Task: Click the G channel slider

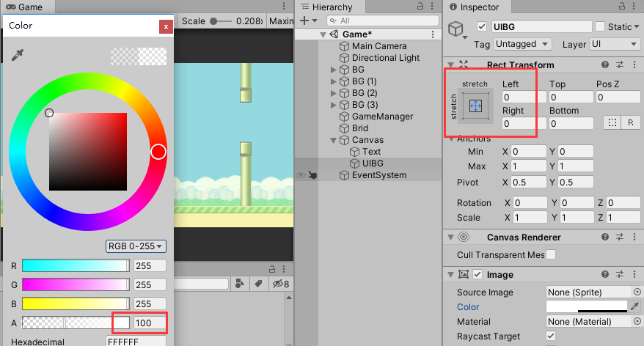Action: click(76, 284)
